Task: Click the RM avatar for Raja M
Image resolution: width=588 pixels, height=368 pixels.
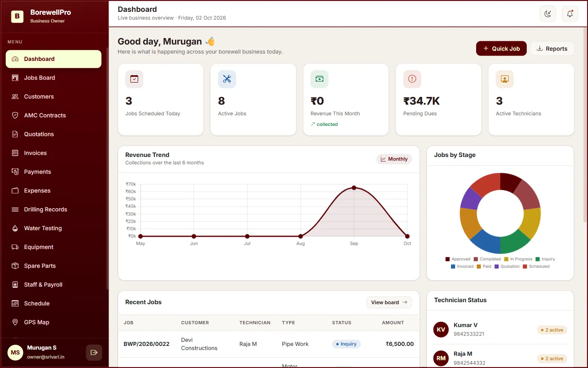Action: coord(441,358)
